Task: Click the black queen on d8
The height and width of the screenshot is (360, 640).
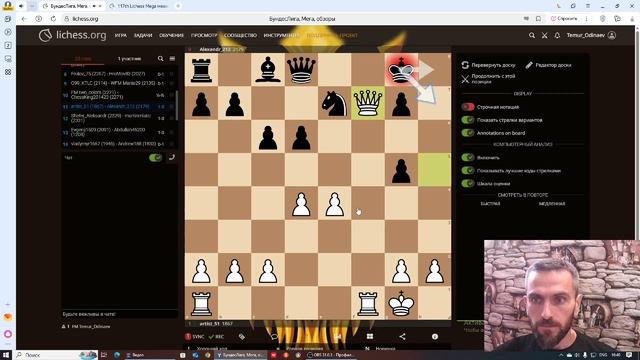Action: click(x=301, y=70)
